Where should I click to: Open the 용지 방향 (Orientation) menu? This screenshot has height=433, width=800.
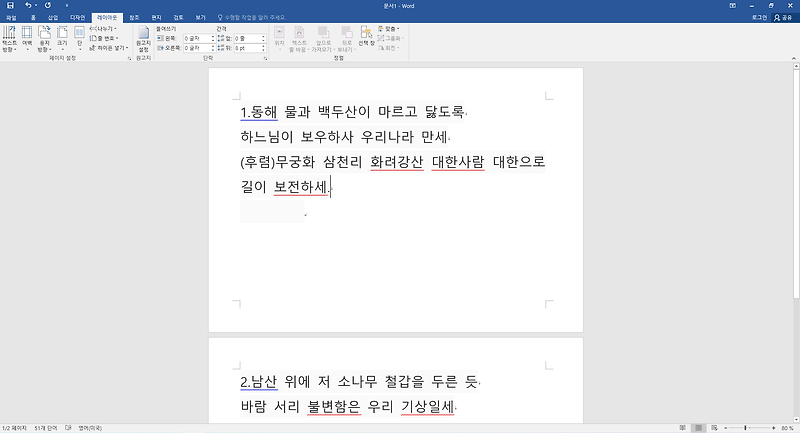coord(44,39)
